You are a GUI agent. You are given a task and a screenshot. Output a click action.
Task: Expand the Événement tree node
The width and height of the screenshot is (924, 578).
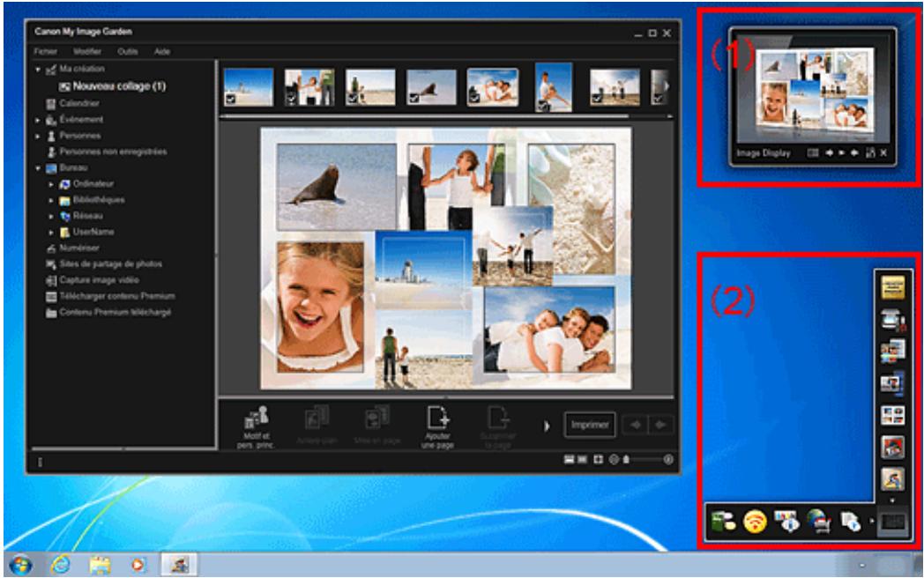[38, 120]
